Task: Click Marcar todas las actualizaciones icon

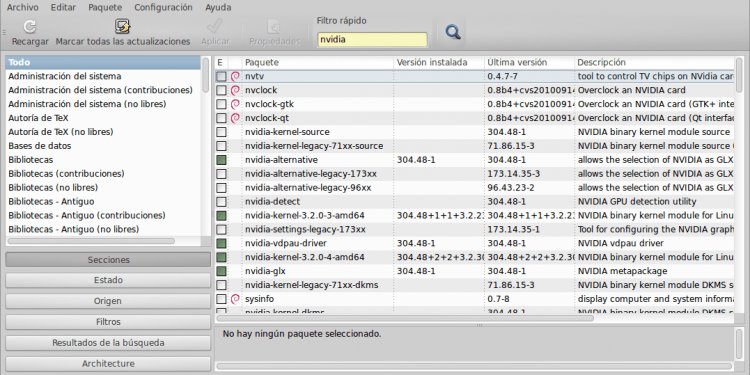Action: [122, 26]
